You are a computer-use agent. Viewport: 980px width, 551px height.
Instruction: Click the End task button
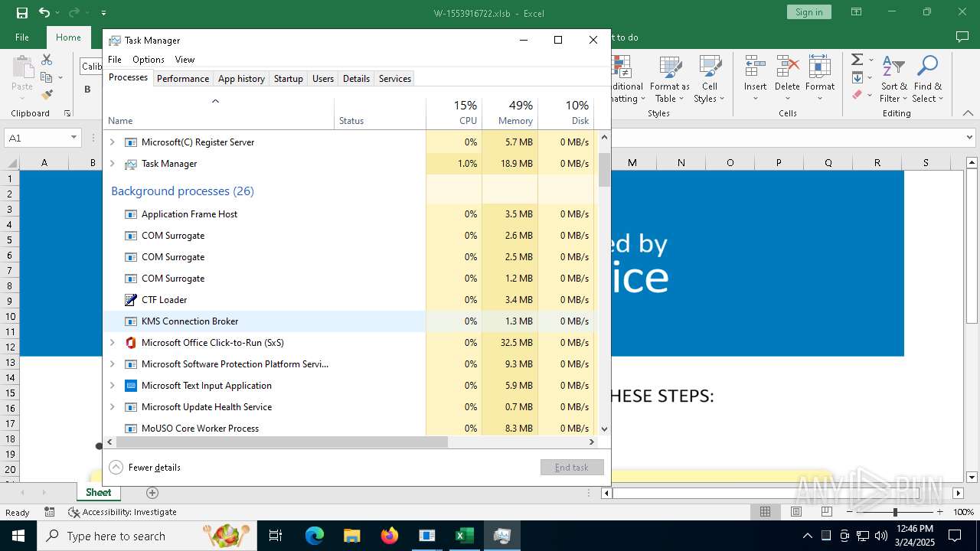(x=572, y=468)
